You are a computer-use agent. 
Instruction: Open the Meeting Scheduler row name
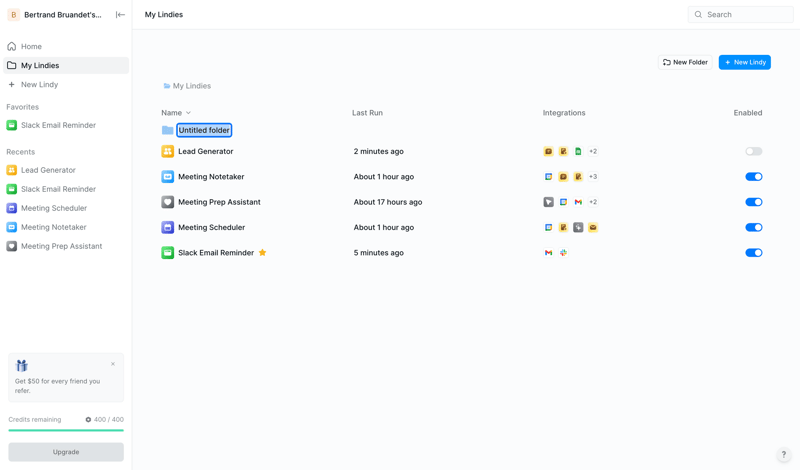click(x=211, y=227)
